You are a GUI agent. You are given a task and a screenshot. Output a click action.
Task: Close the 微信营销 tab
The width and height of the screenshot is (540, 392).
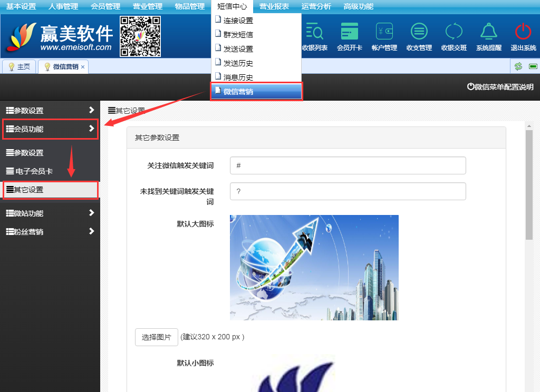[x=83, y=67]
